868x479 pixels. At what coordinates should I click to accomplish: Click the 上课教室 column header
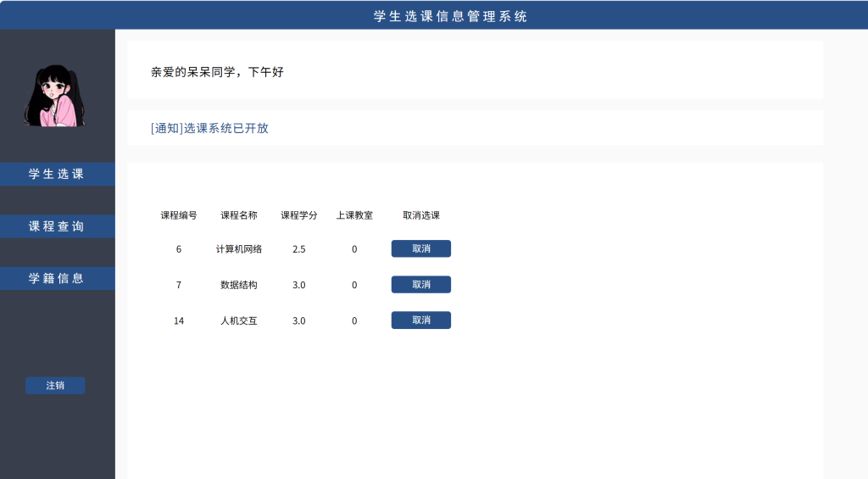[x=354, y=215]
